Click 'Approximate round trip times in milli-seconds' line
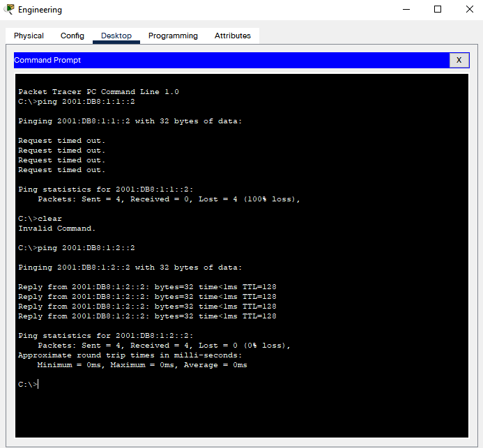This screenshot has width=483, height=448. [130, 355]
